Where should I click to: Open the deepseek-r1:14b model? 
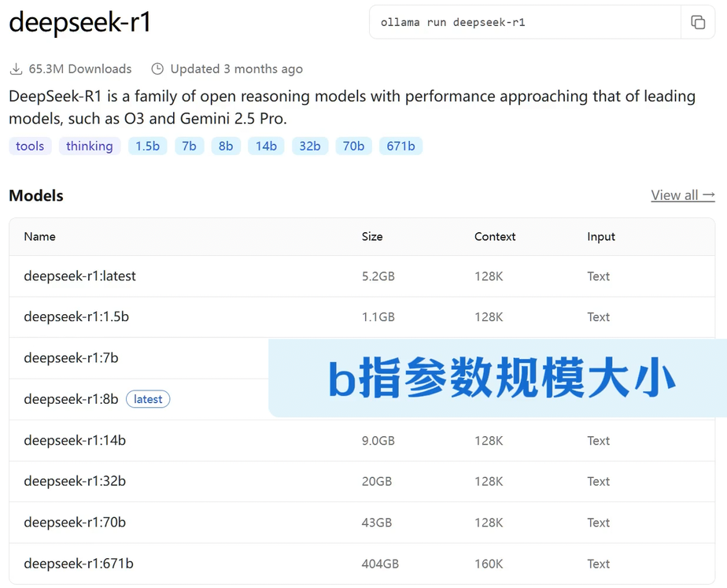[75, 440]
